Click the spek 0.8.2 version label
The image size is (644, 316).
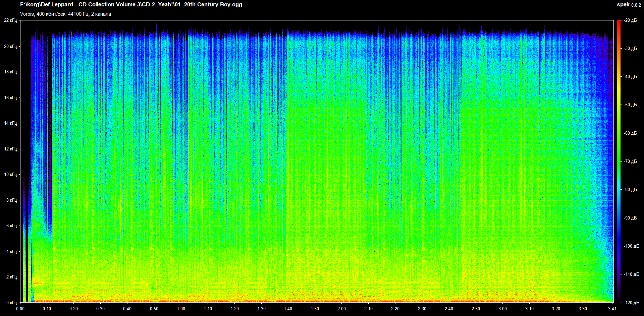click(x=629, y=5)
